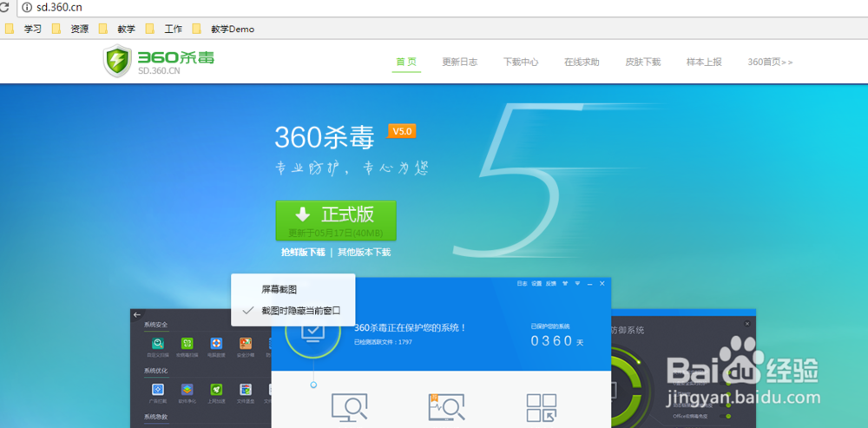The width and height of the screenshot is (868, 428).
Task: Click the address bar showing sd.360.cn
Action: click(x=443, y=8)
